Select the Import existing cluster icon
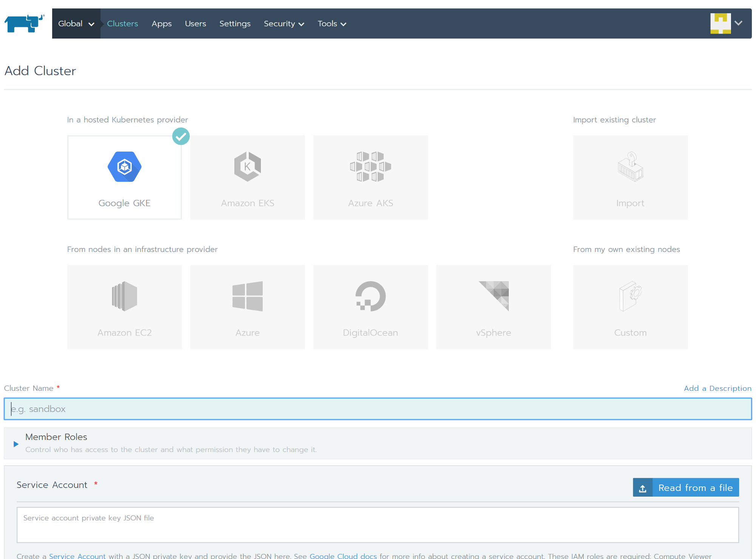 tap(630, 167)
